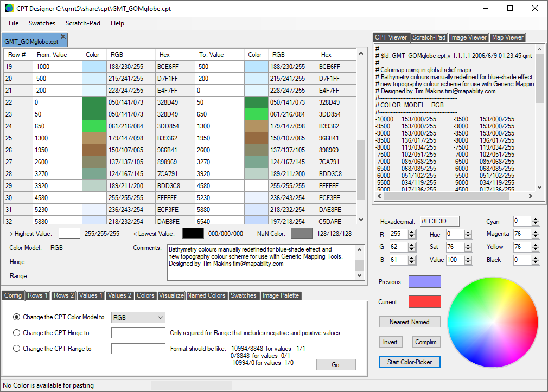The image size is (548, 392).
Task: Click the NaN Color gray swatch
Action: click(302, 233)
